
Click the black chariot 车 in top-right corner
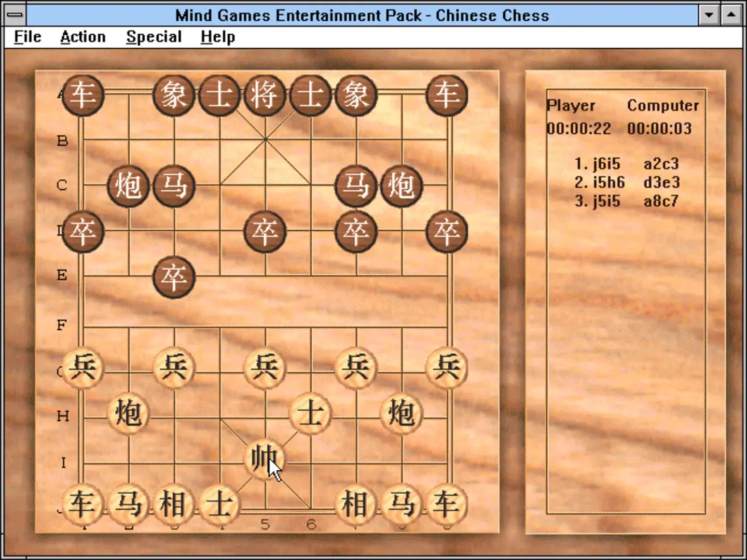tap(447, 95)
